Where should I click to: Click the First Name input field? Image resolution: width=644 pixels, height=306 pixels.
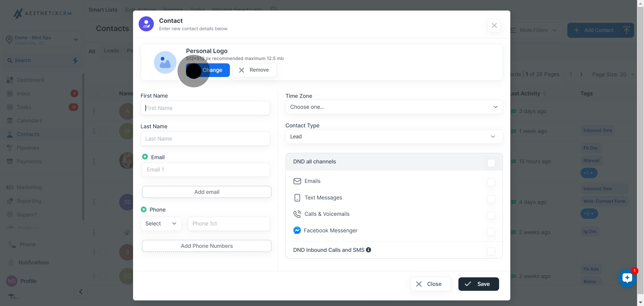click(x=205, y=108)
